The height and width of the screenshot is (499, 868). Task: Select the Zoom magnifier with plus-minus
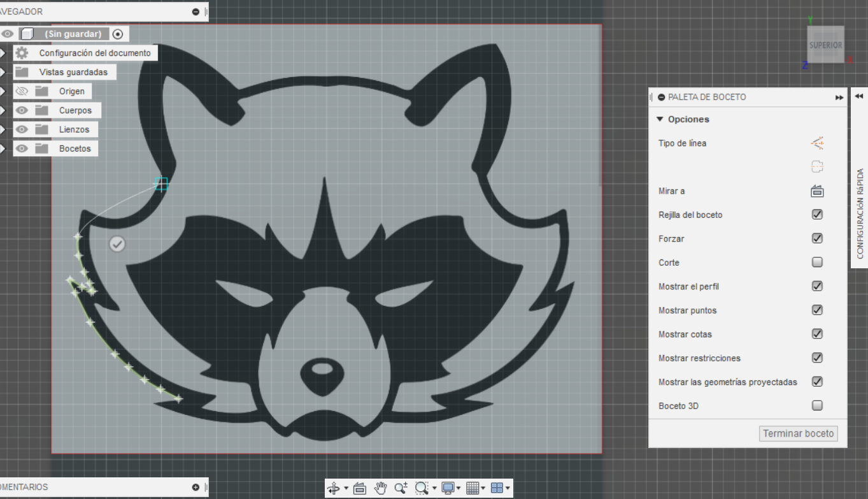(x=401, y=488)
